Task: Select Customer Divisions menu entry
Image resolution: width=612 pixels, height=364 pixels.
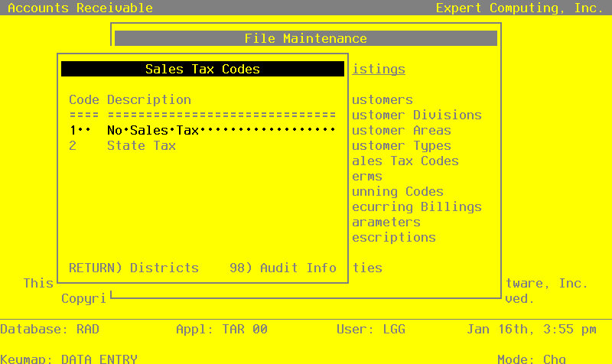Action: pos(417,115)
